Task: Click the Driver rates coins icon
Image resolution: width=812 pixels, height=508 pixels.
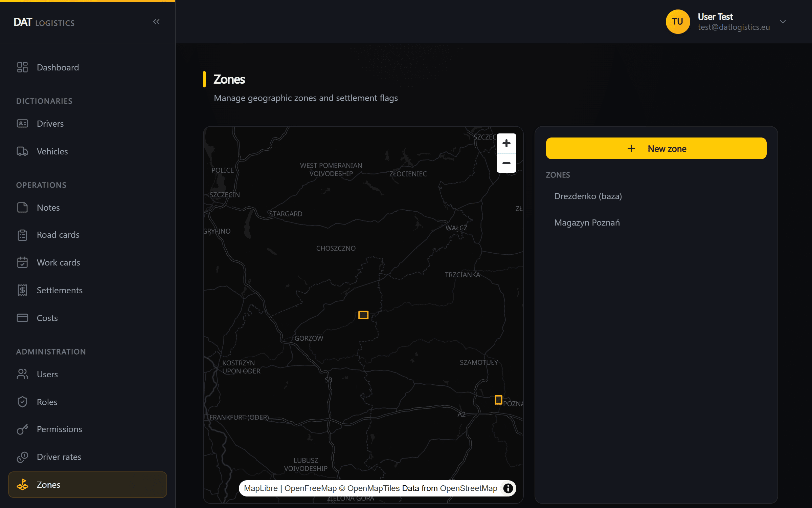Action: 22,457
